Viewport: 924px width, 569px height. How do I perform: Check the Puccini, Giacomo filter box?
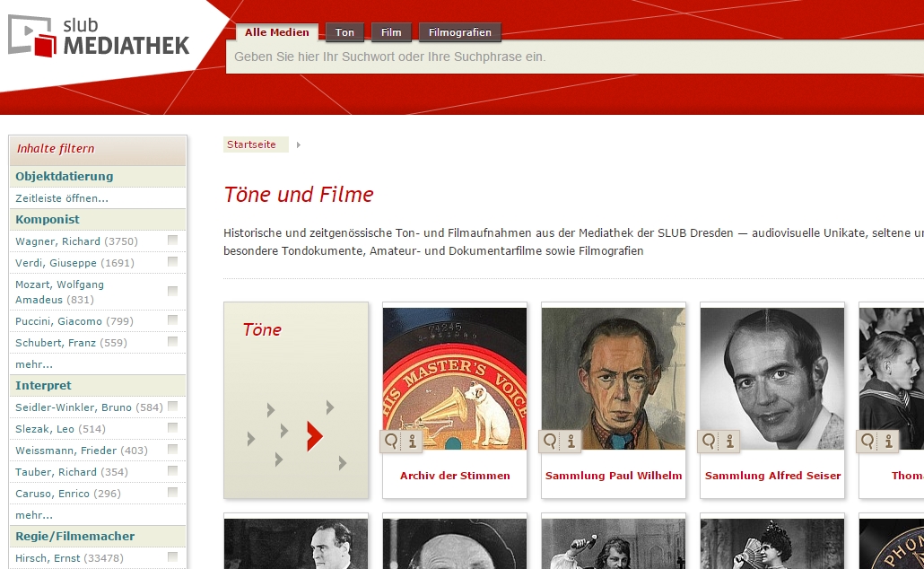click(172, 320)
